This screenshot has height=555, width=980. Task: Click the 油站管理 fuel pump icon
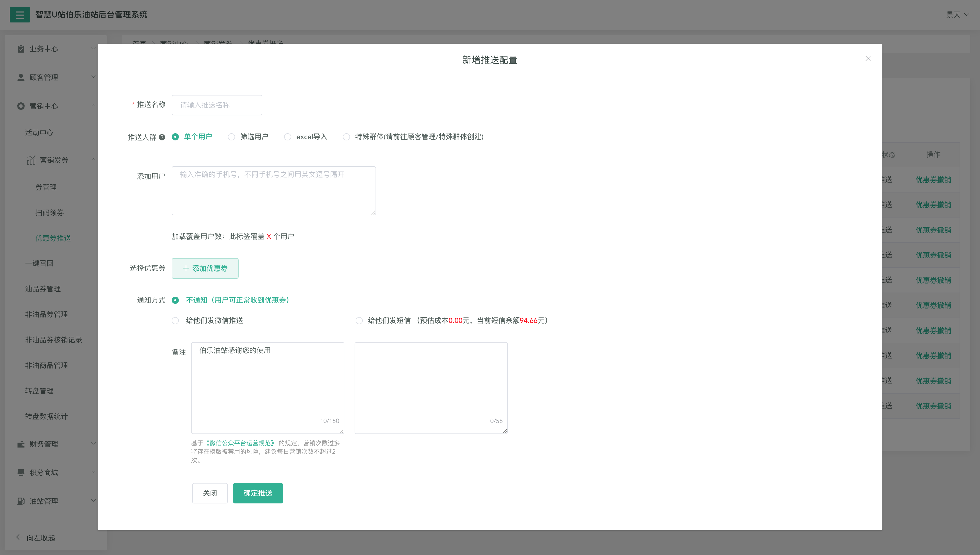[21, 501]
